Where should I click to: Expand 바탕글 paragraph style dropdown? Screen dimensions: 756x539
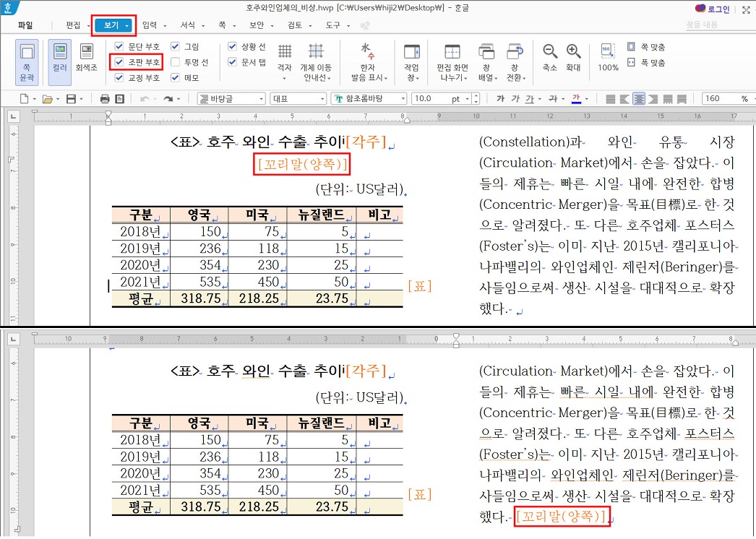(262, 99)
